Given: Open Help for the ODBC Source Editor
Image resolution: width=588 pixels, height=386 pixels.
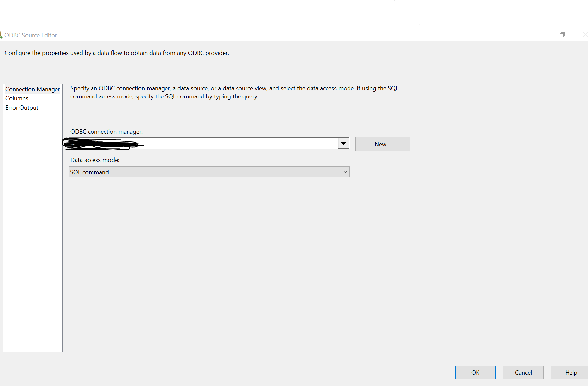Looking at the screenshot, I should 571,372.
